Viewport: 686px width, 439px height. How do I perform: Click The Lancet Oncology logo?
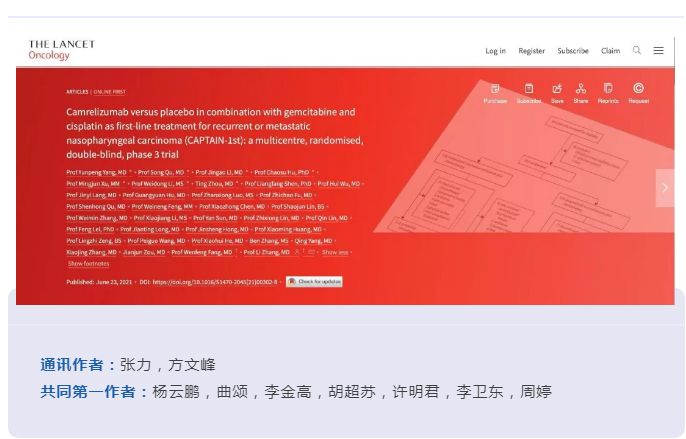click(61, 49)
